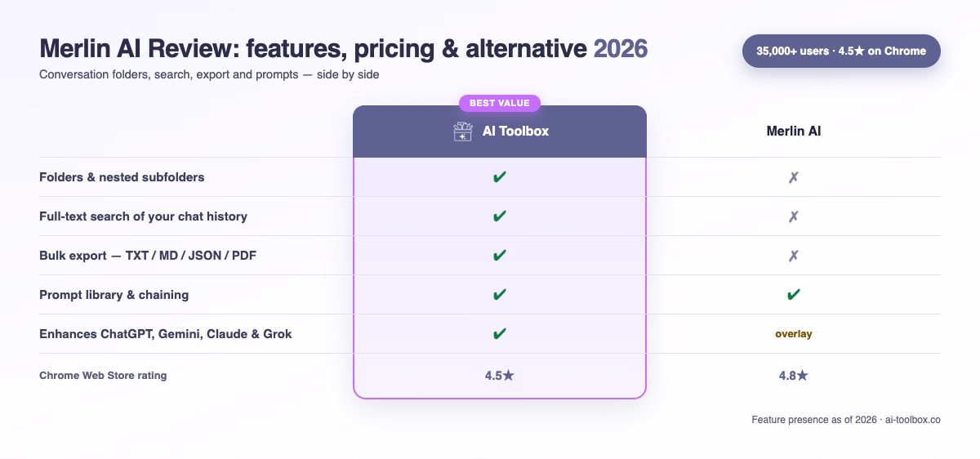
Task: Click Merlin AI checkmark for Prompt library & chaining
Action: [794, 295]
